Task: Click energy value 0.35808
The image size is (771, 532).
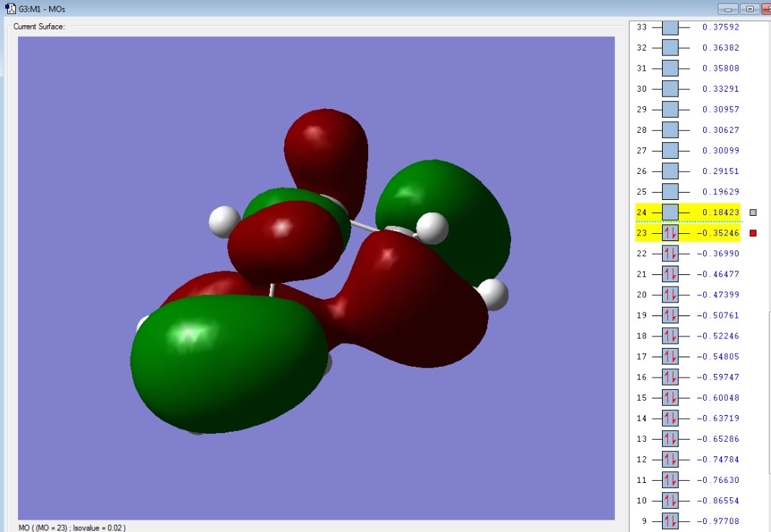Action: click(721, 69)
